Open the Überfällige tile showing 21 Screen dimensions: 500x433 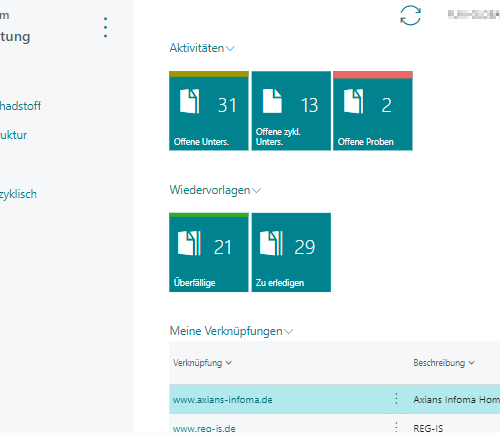pyautogui.click(x=209, y=252)
